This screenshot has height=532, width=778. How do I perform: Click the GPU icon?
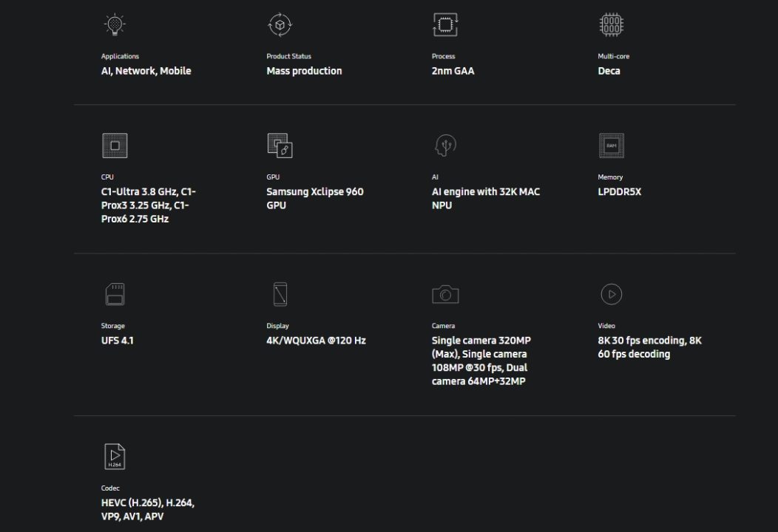pos(280,146)
